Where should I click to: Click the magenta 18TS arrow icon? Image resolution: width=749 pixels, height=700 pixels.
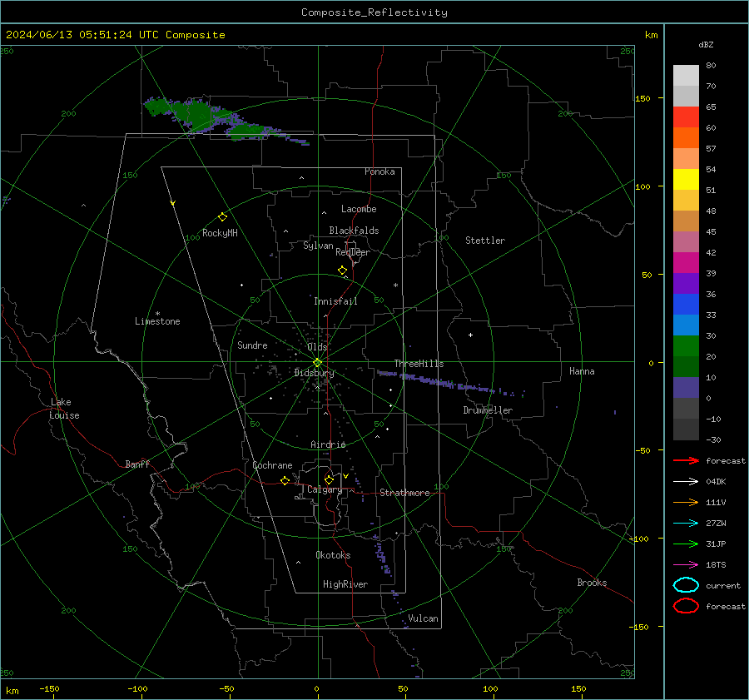click(686, 565)
